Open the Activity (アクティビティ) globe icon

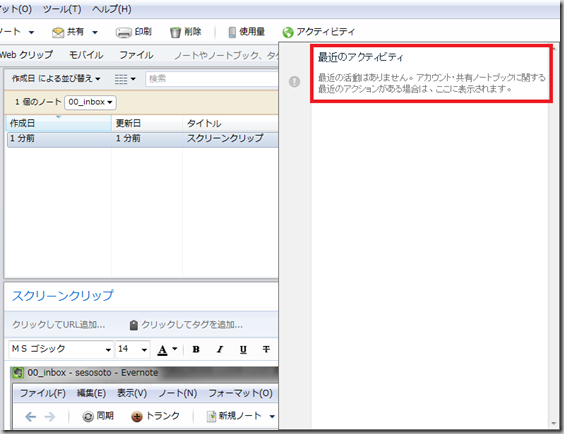pyautogui.click(x=288, y=32)
